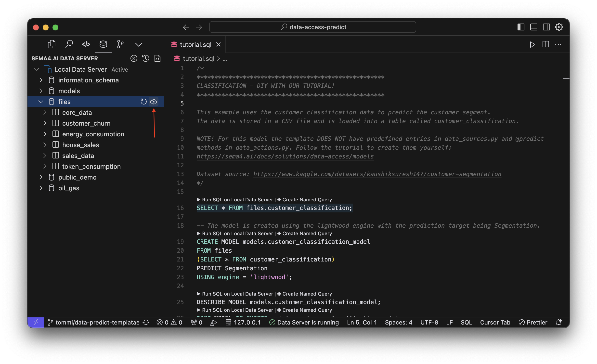This screenshot has height=364, width=597.
Task: Open the Kaggle customer-segmentation dataset link
Action: (x=377, y=174)
